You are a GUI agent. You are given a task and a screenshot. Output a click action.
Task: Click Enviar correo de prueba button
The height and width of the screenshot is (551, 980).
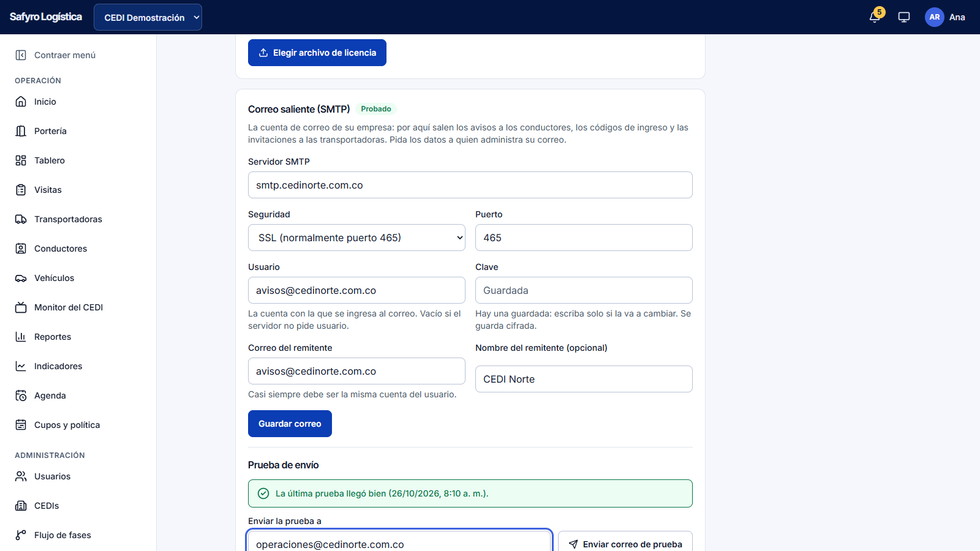tap(625, 542)
